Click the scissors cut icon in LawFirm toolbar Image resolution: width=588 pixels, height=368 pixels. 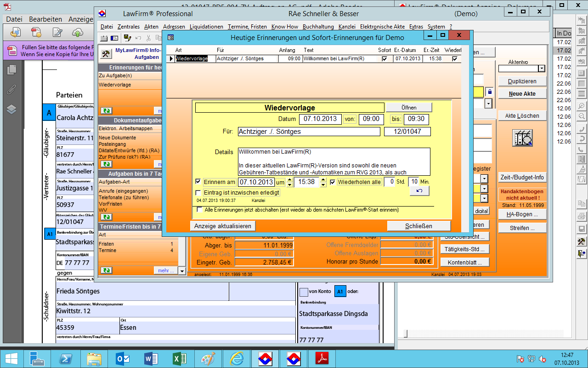tap(148, 38)
